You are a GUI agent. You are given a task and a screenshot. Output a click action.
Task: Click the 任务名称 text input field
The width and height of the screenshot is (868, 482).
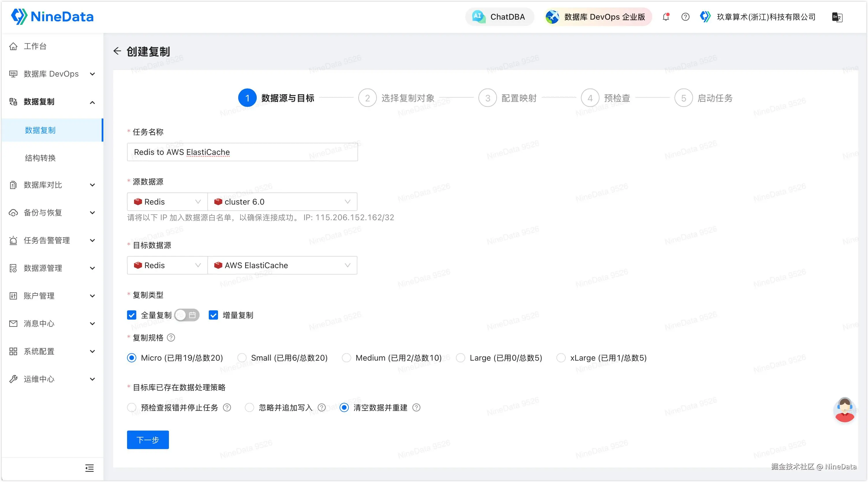coord(242,152)
